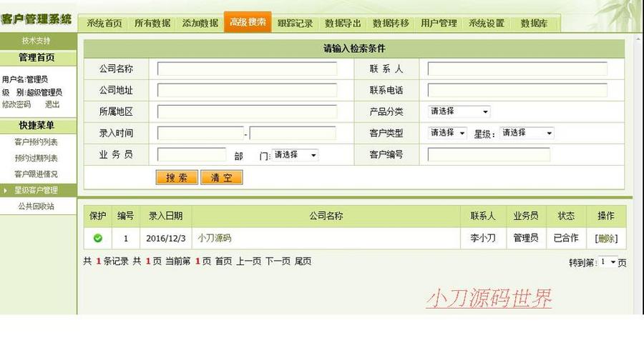Viewport: 644px width, 343px height.
Task: Click the 所属地区 input field
Action: point(248,111)
